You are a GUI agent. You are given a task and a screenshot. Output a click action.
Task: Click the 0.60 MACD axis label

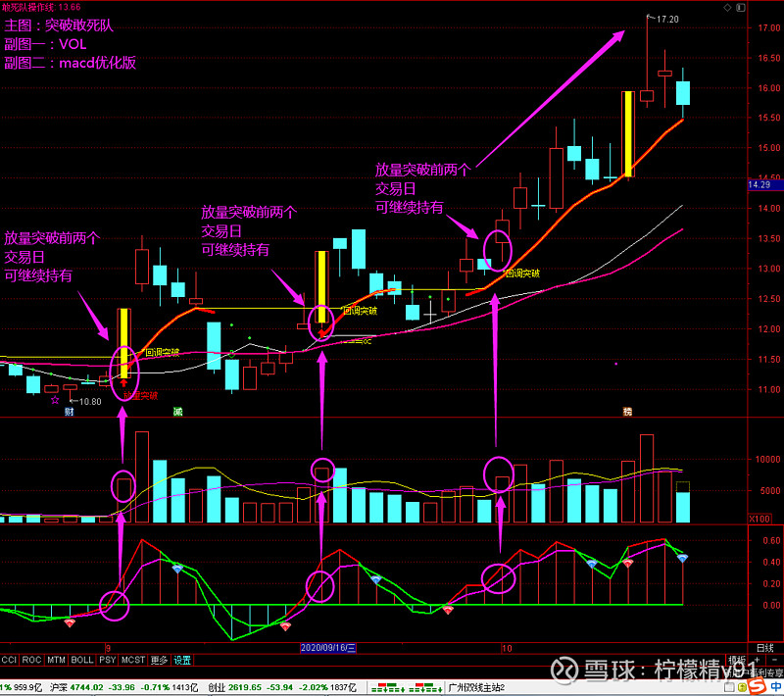771,540
